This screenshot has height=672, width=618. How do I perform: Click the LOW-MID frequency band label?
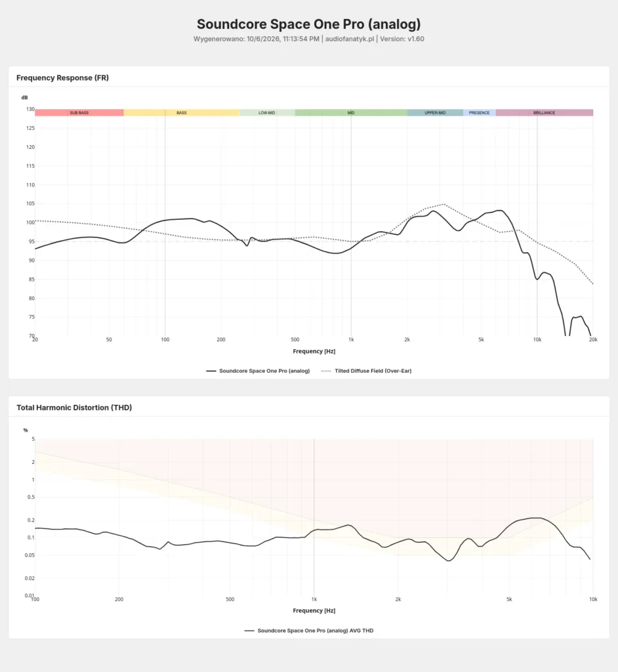pyautogui.click(x=266, y=113)
